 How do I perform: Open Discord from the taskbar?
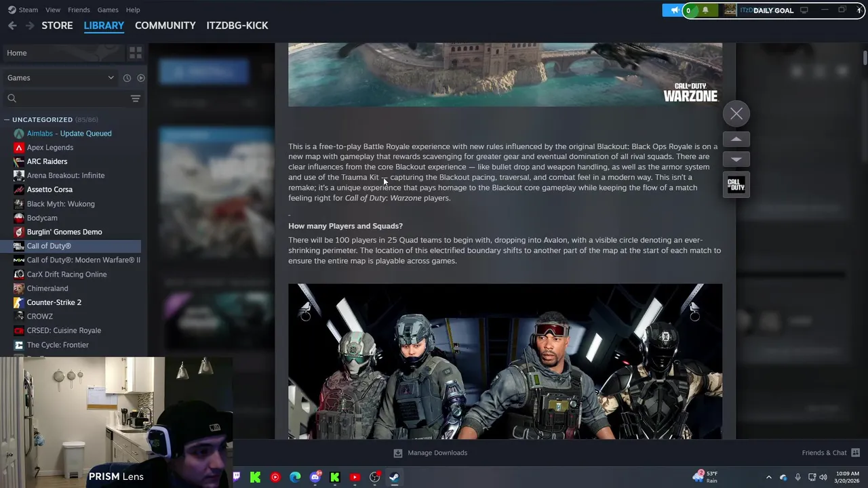coord(315,477)
